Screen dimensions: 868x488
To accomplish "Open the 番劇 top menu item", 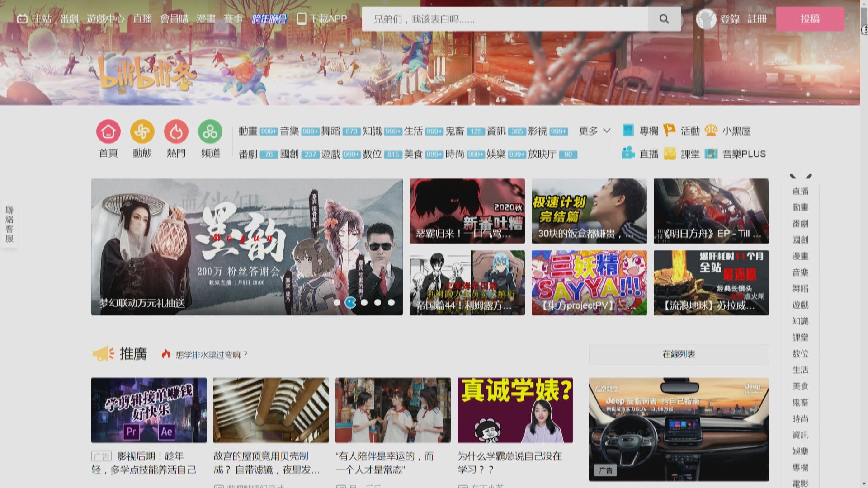I will [x=69, y=19].
